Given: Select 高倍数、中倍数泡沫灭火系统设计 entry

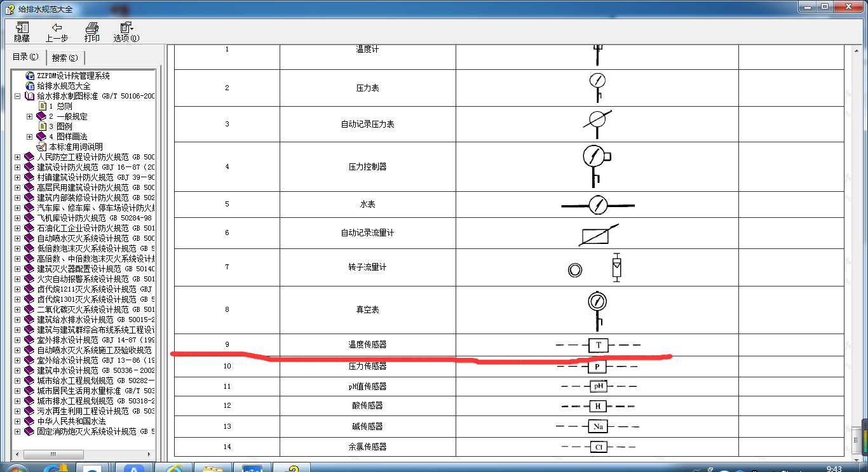Looking at the screenshot, I should (96, 259).
